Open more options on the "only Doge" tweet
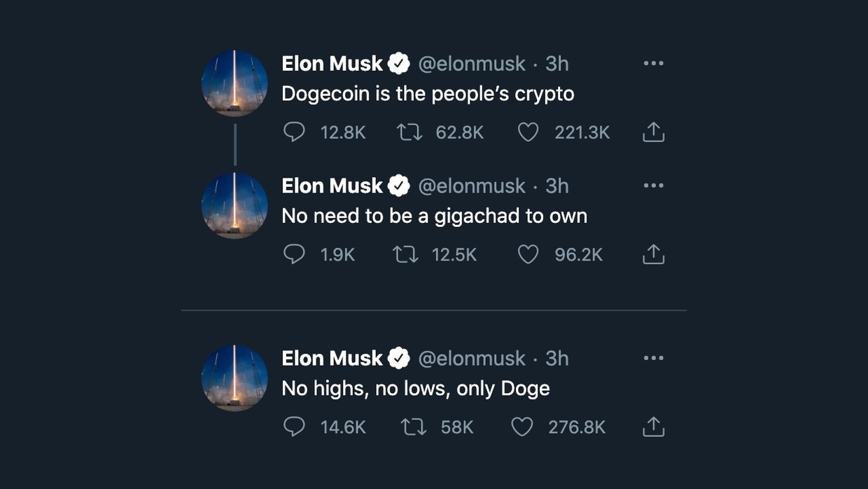Image resolution: width=868 pixels, height=489 pixels. tap(653, 358)
